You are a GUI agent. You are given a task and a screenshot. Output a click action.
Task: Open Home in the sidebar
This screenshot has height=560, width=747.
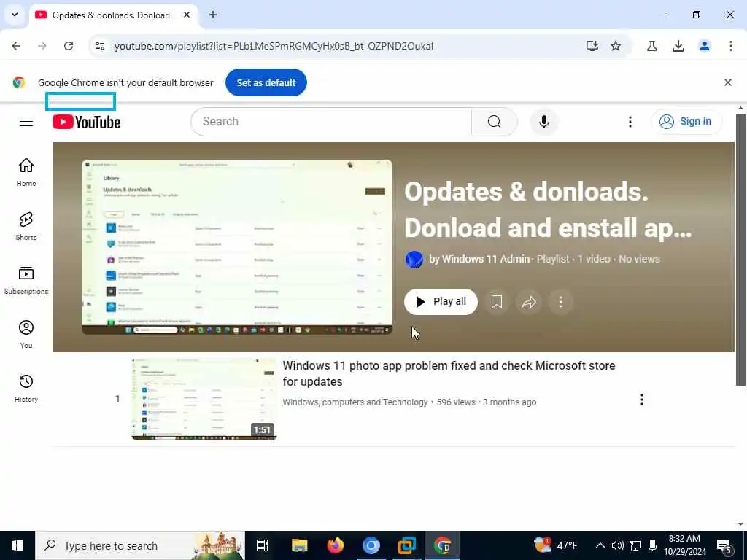[x=26, y=172]
